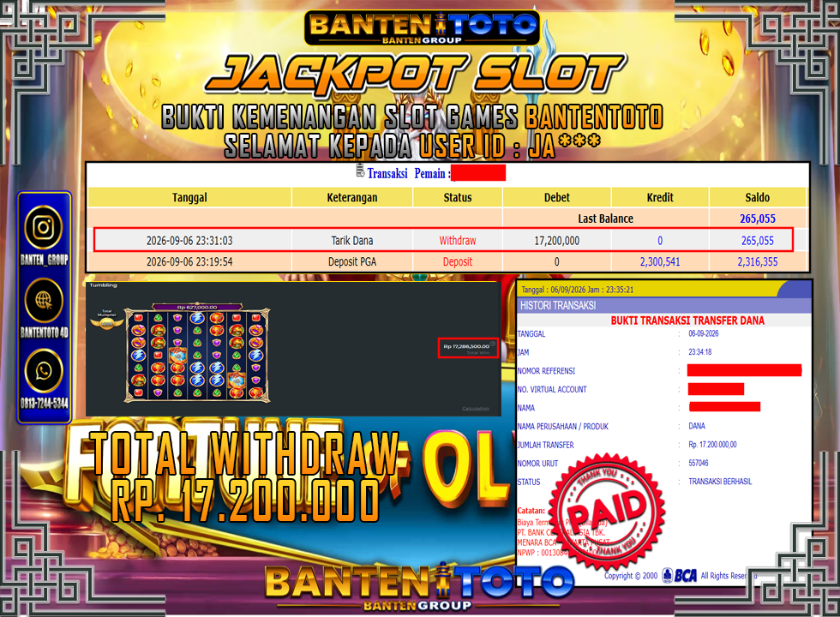Click the receipt time 23:34:18
This screenshot has width=840, height=617.
700,352
